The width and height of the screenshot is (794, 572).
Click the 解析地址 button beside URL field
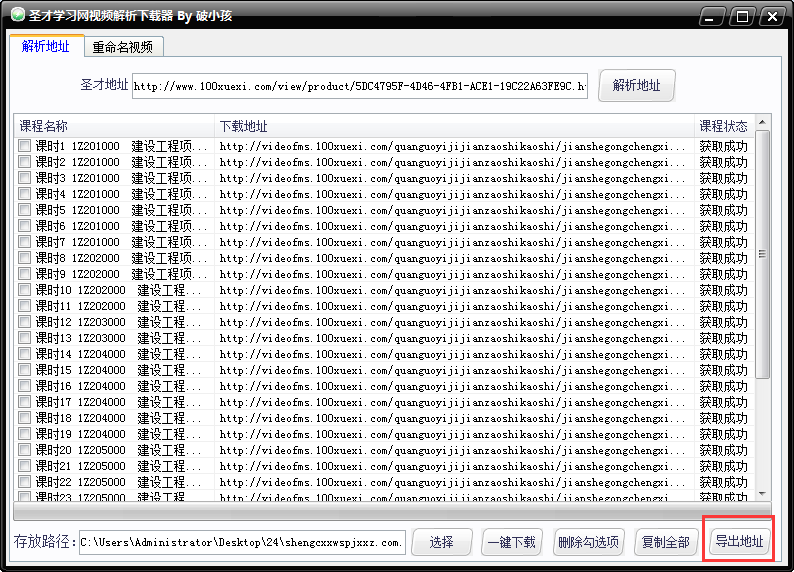tap(636, 86)
